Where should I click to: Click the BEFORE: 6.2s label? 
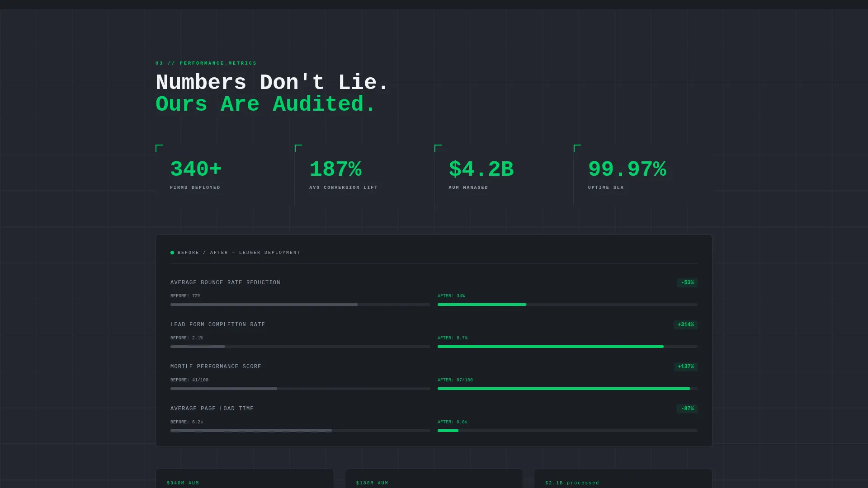click(x=187, y=422)
